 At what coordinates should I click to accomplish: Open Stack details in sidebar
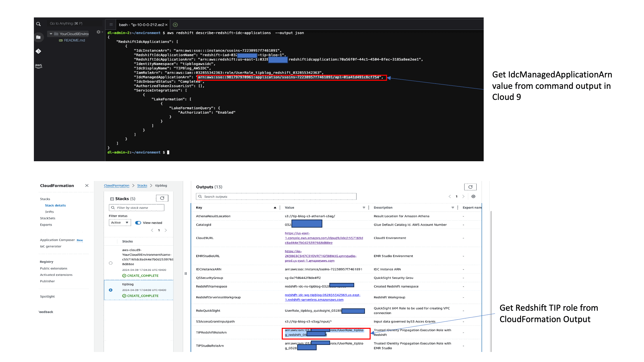click(55, 205)
